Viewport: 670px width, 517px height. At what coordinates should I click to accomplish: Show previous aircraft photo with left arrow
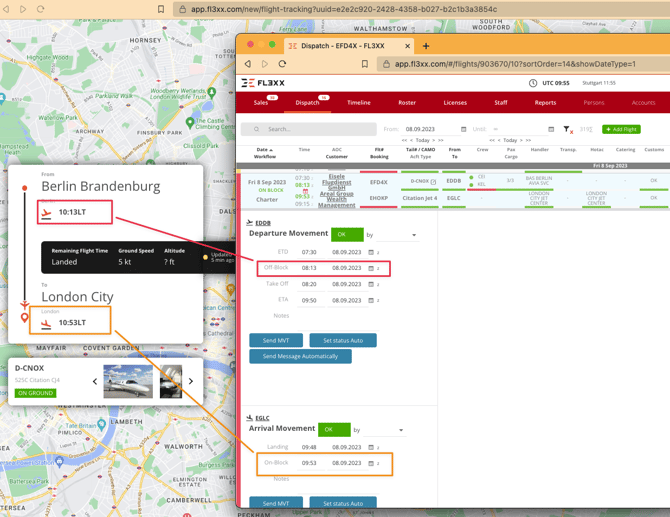coord(95,381)
